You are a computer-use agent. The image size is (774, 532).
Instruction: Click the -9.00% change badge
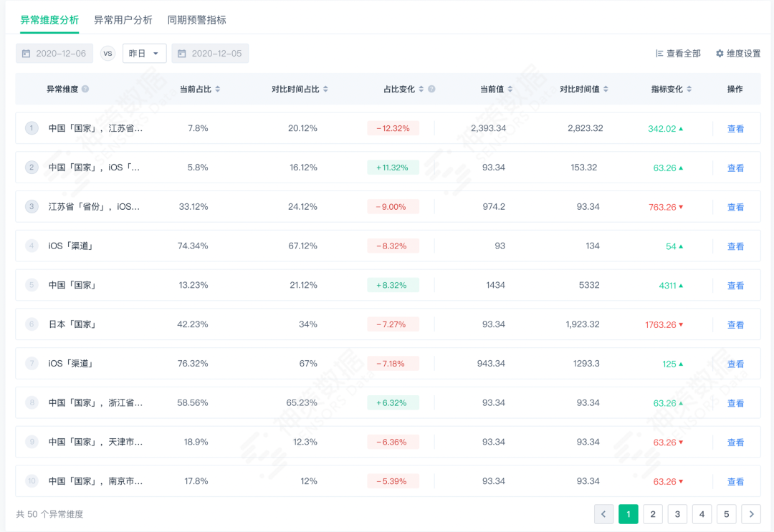tap(393, 207)
